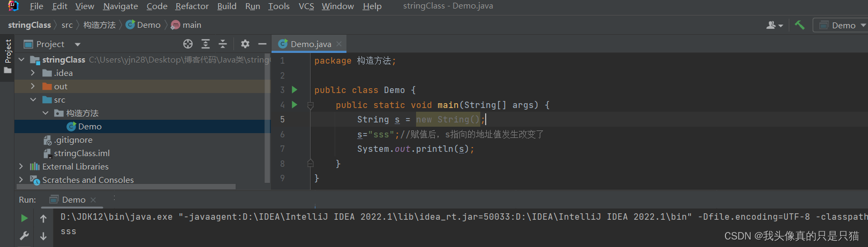868x247 pixels.
Task: Click the Build Project hammer icon
Action: pos(799,25)
